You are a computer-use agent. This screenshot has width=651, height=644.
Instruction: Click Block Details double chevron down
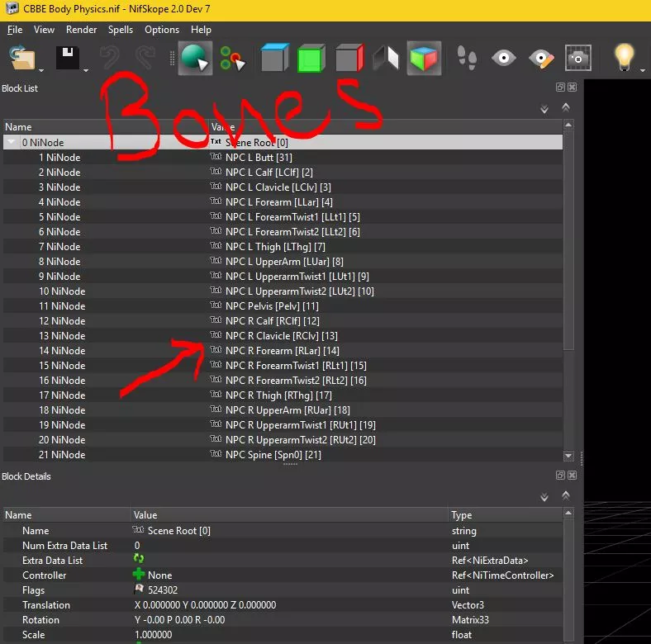(x=544, y=497)
